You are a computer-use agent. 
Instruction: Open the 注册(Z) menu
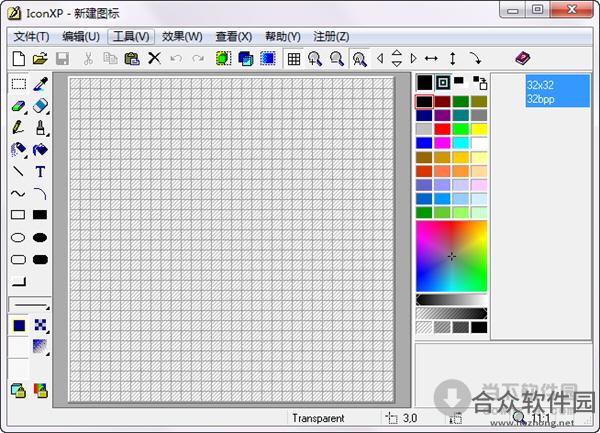[x=331, y=37]
